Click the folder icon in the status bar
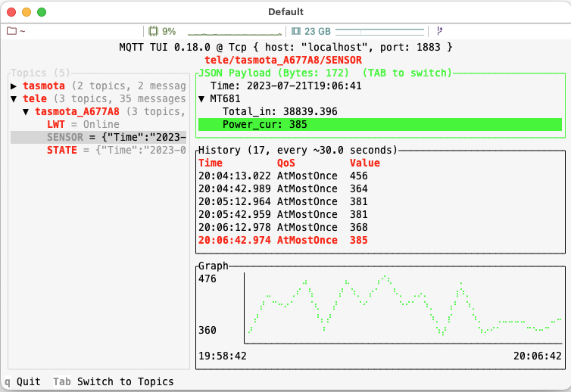Screen dimensions: 571x392 [x=11, y=31]
